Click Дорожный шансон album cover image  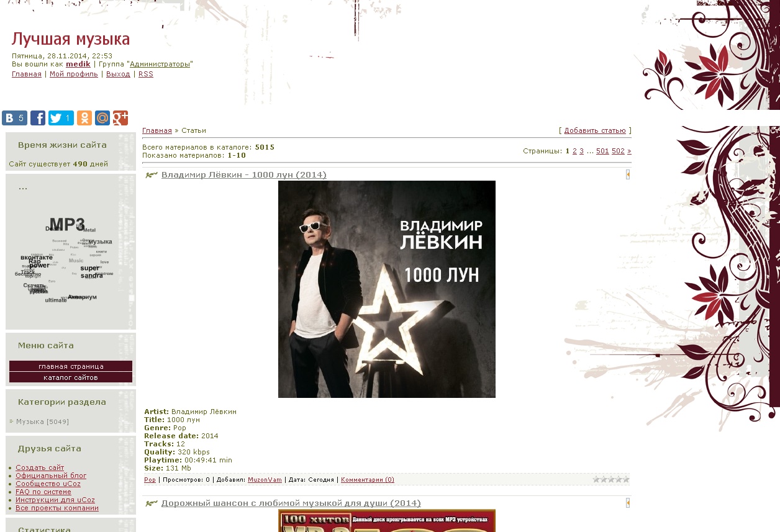click(x=387, y=521)
